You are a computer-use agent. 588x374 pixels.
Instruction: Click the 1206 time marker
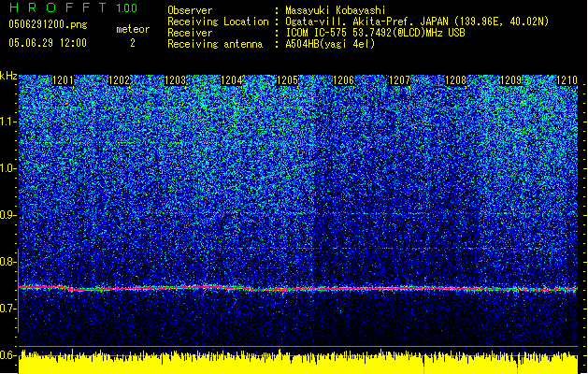[x=343, y=80]
